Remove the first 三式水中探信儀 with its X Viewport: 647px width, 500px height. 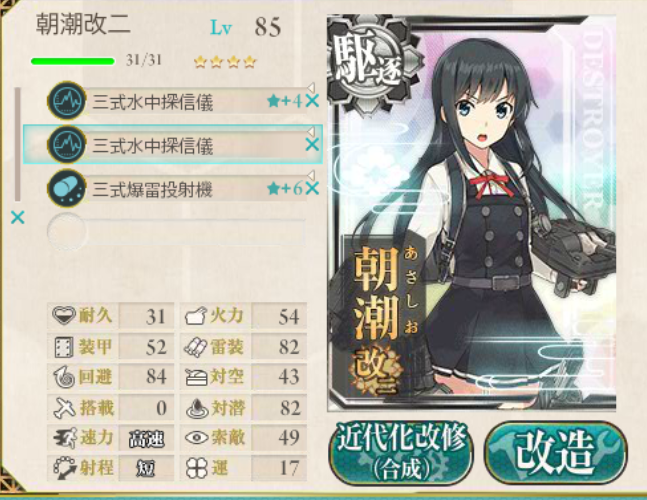click(x=312, y=101)
